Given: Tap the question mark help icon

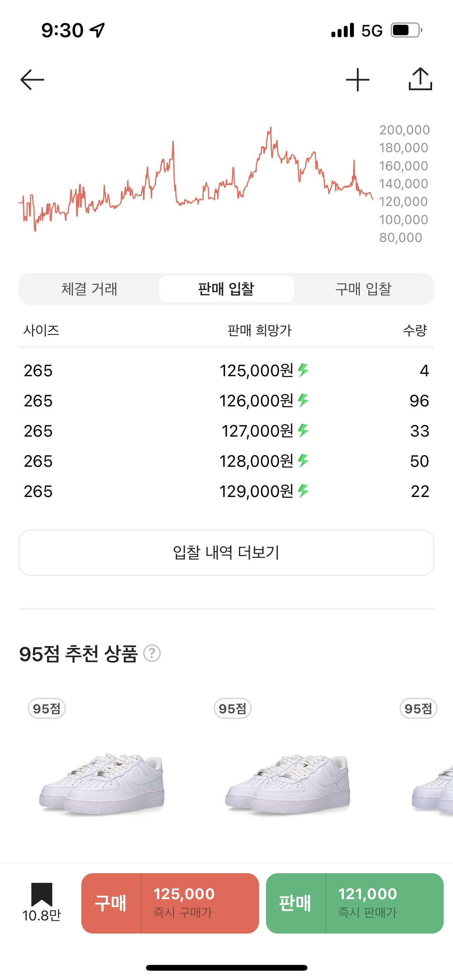Looking at the screenshot, I should click(x=152, y=653).
